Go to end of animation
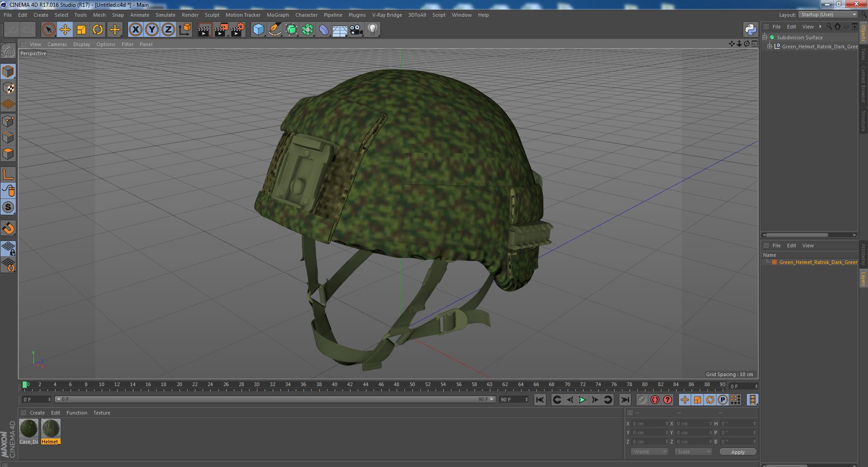Screen dimensions: 868x467 (x=625, y=400)
